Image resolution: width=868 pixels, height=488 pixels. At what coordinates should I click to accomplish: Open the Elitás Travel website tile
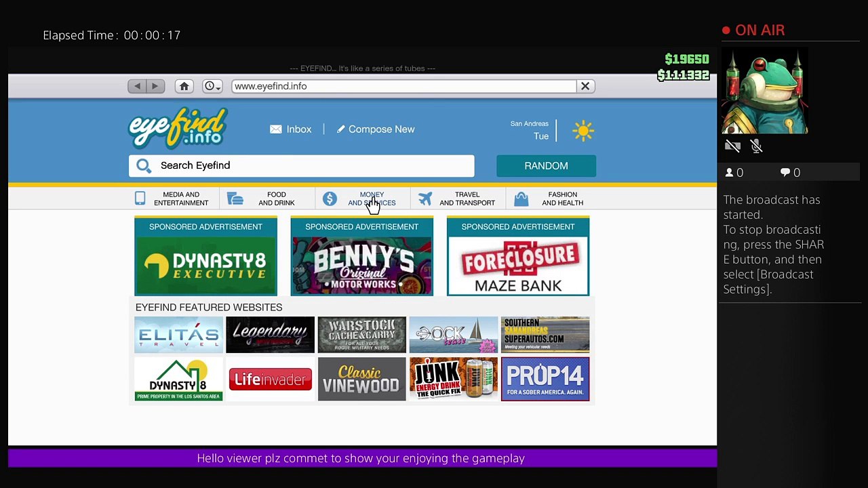[178, 335]
